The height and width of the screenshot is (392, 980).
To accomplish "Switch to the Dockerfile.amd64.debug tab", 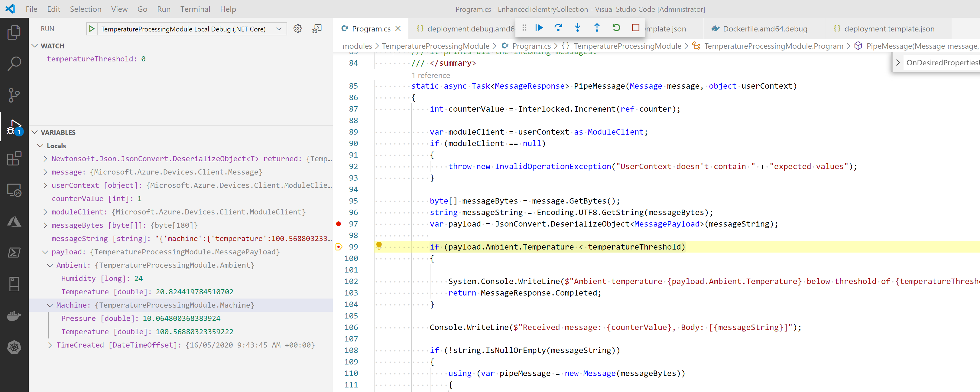I will click(x=765, y=28).
